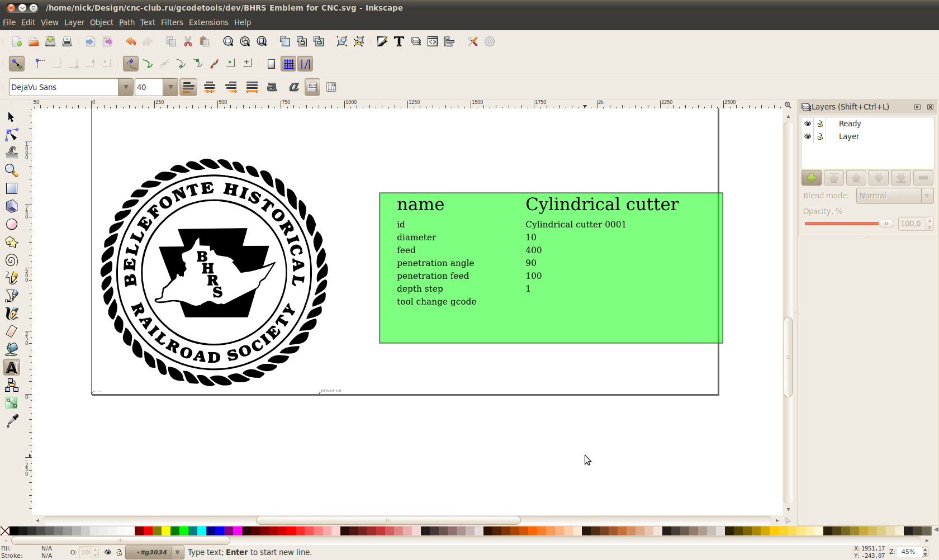This screenshot has width=939, height=560.
Task: Click the font size field showing 40
Action: (149, 87)
